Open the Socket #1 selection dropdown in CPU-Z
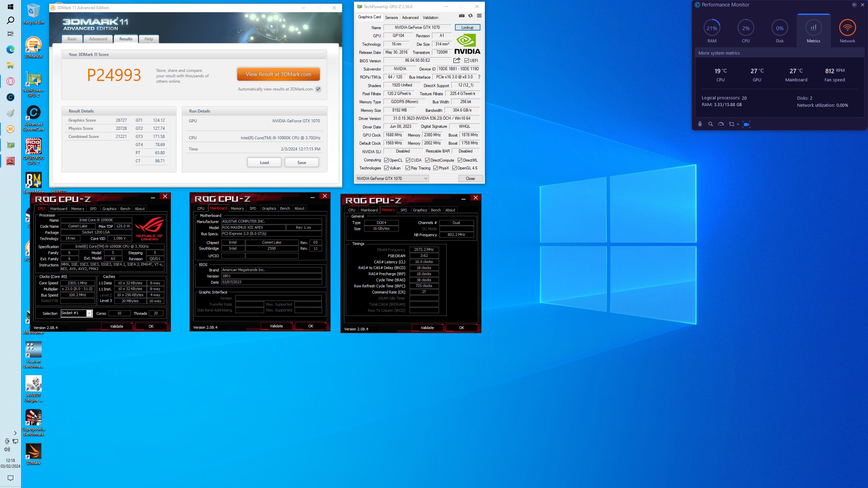 coord(77,313)
